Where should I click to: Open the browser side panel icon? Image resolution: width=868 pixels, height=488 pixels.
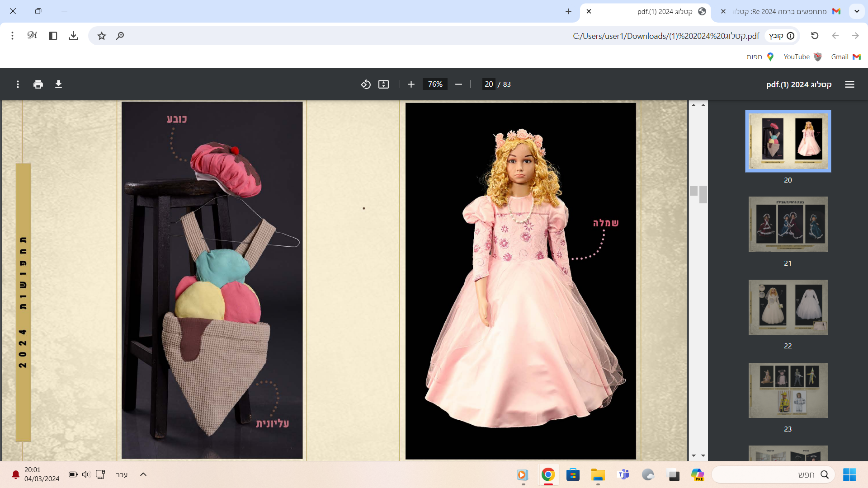click(x=53, y=36)
